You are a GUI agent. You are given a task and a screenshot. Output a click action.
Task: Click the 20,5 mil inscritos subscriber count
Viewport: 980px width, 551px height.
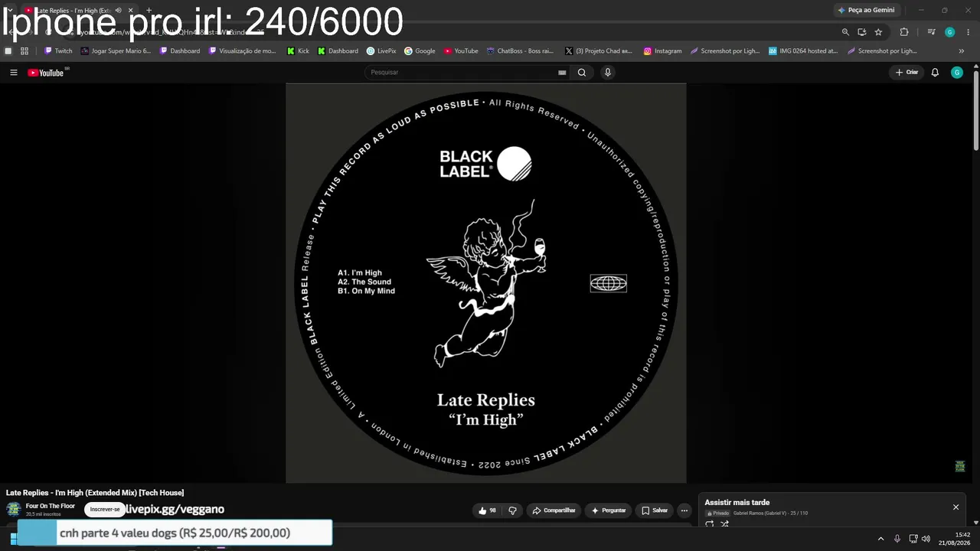click(43, 514)
